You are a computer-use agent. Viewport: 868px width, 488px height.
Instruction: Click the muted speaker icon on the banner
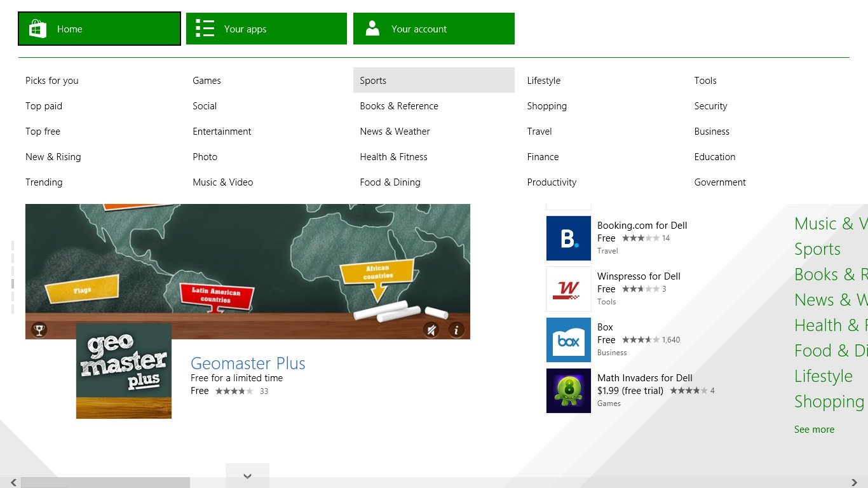431,330
